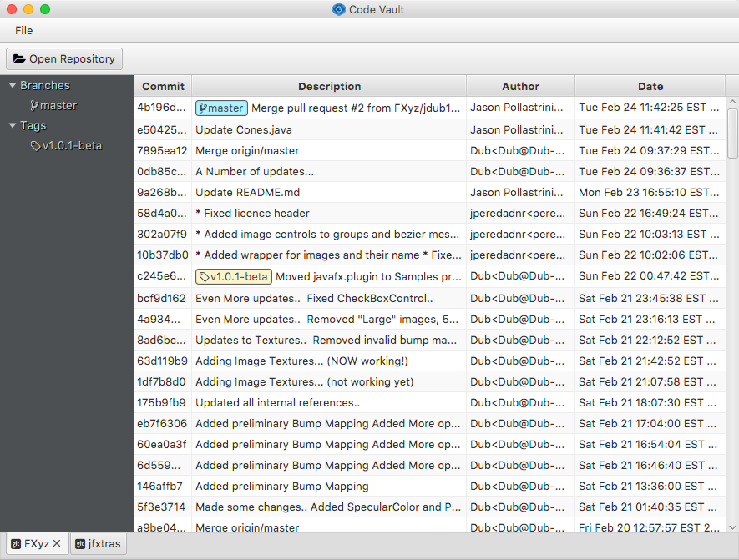
Task: Sort by the Description column header
Action: click(330, 86)
